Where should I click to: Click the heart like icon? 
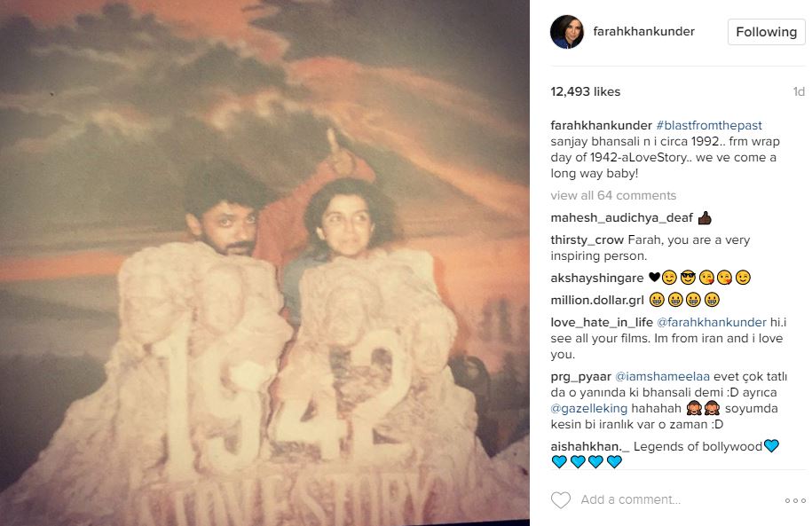pyautogui.click(x=560, y=500)
